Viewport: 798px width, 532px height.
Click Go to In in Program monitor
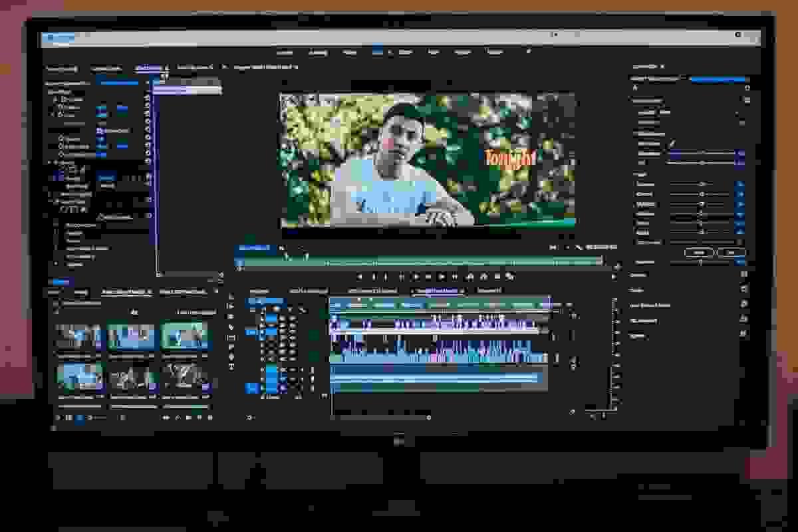pyautogui.click(x=402, y=277)
